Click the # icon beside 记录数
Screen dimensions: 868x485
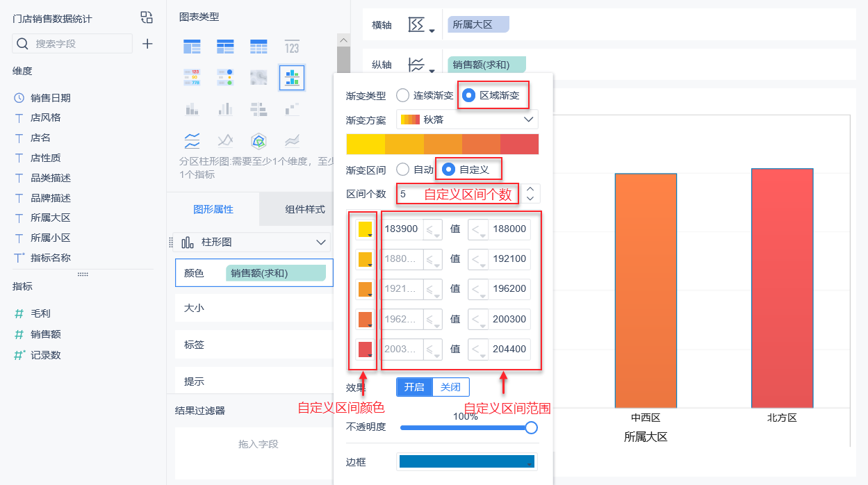(19, 354)
